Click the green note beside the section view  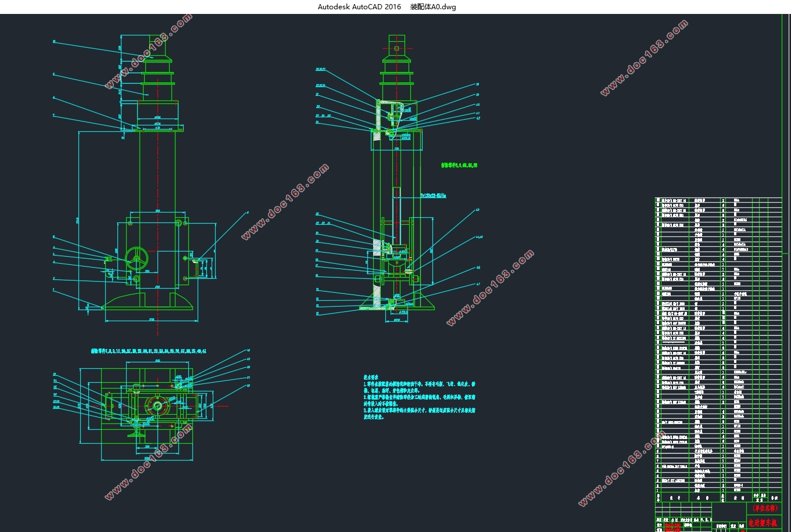coord(459,166)
